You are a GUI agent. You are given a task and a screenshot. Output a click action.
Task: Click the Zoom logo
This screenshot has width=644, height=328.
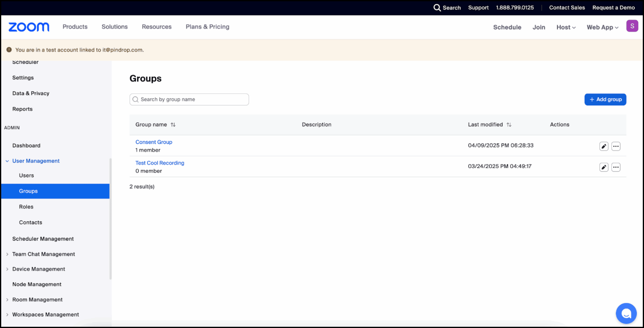pyautogui.click(x=29, y=27)
